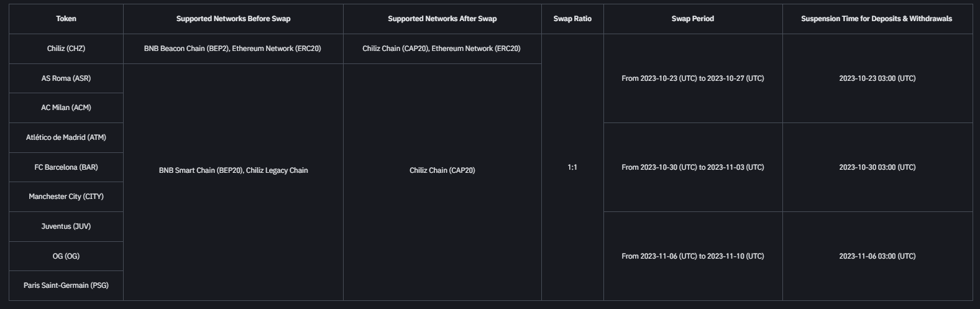Click the Supported Networks Before Swap header
980x309 pixels.
click(x=233, y=19)
